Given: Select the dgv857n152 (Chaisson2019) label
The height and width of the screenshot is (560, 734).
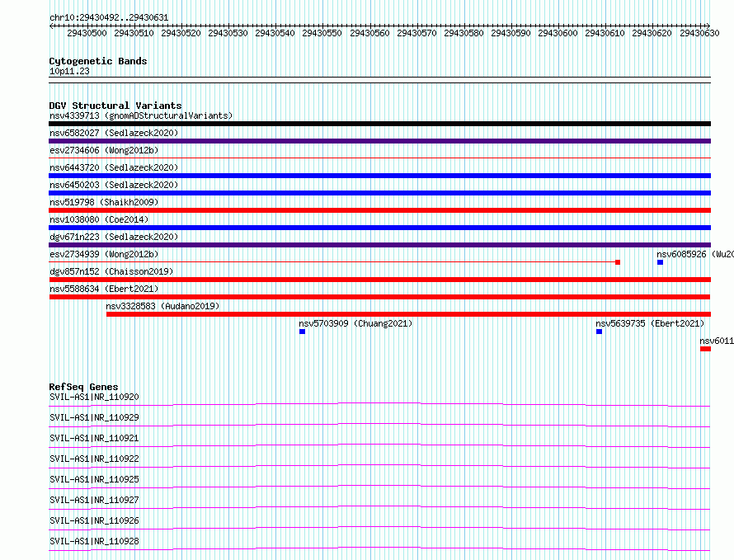Looking at the screenshot, I should [x=111, y=271].
